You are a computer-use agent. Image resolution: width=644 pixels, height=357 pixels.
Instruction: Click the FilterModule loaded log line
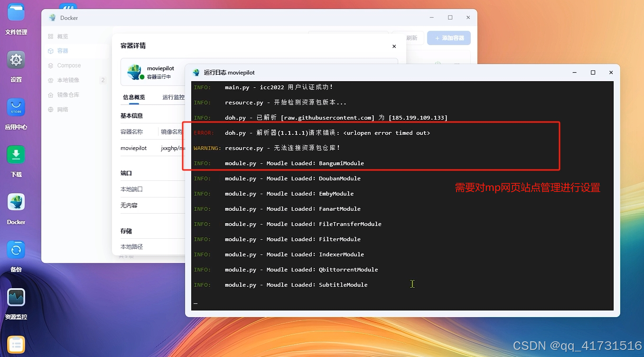coord(277,239)
